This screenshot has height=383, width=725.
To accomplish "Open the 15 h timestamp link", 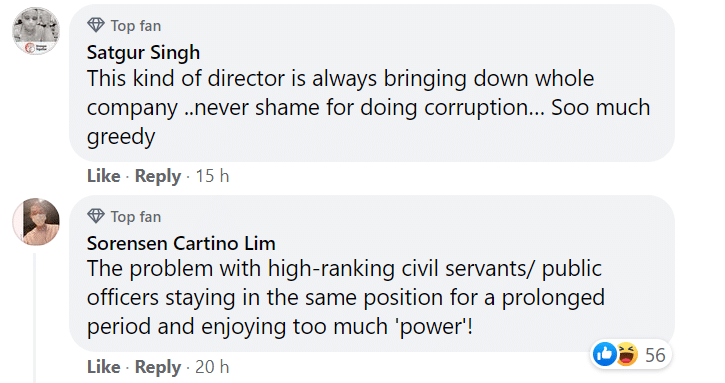I will click(x=212, y=176).
